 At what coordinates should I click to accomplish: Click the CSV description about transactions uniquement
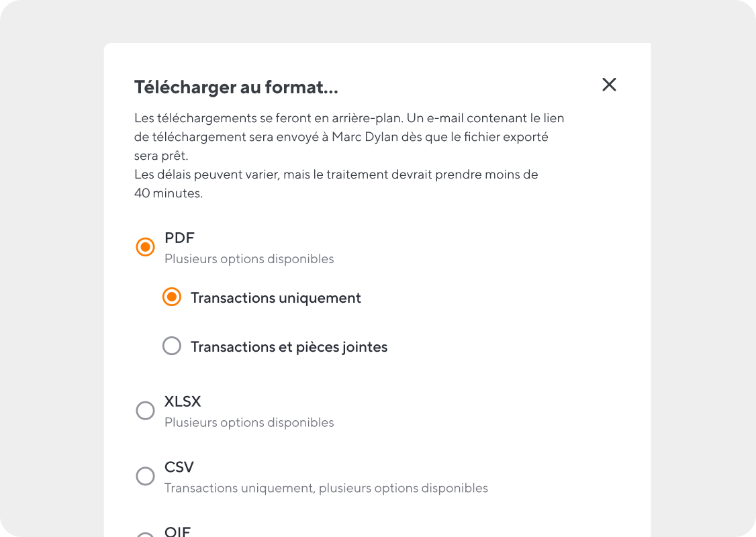pyautogui.click(x=326, y=488)
